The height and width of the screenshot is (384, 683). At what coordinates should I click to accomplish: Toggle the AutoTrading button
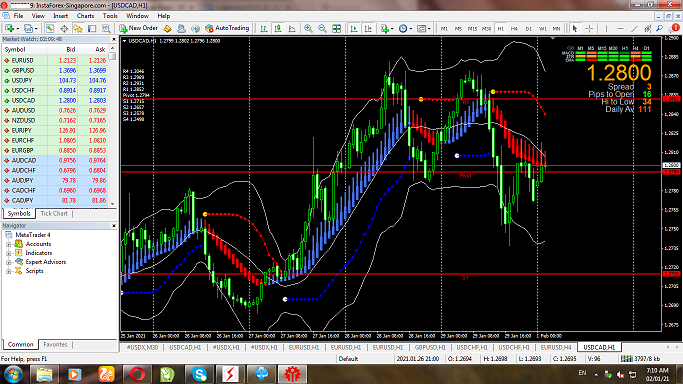[227, 28]
